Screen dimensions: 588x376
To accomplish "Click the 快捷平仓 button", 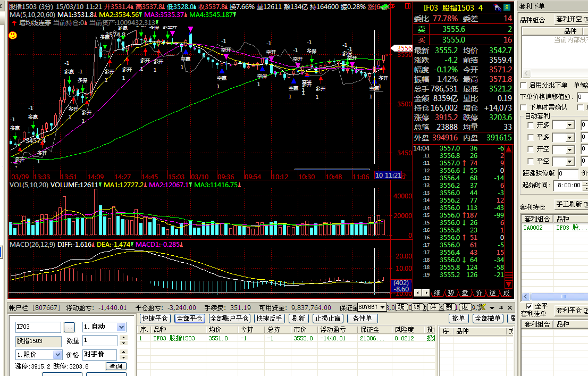I will tap(155, 319).
